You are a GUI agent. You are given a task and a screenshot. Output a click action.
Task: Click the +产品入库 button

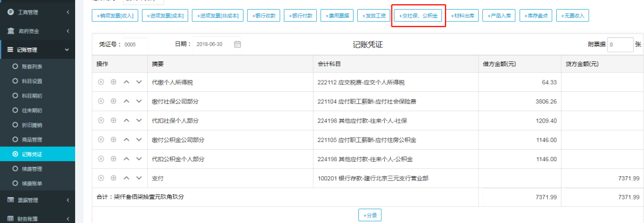click(499, 16)
